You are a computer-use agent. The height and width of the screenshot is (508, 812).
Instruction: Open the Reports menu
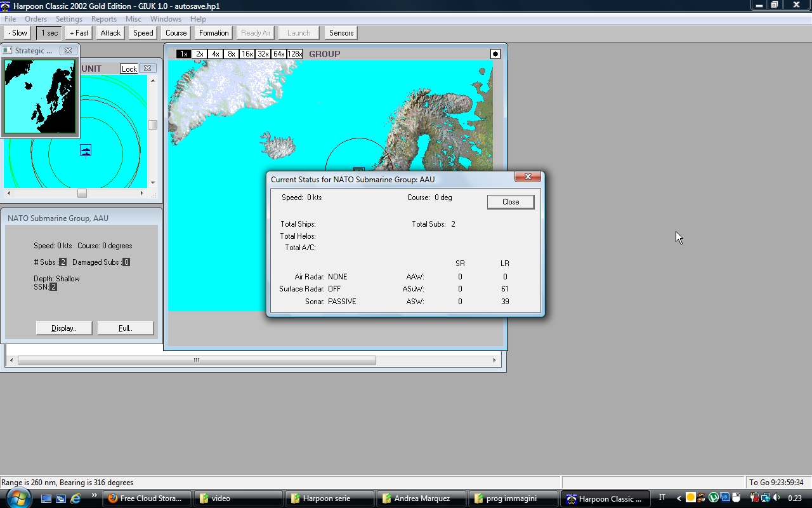[104, 19]
